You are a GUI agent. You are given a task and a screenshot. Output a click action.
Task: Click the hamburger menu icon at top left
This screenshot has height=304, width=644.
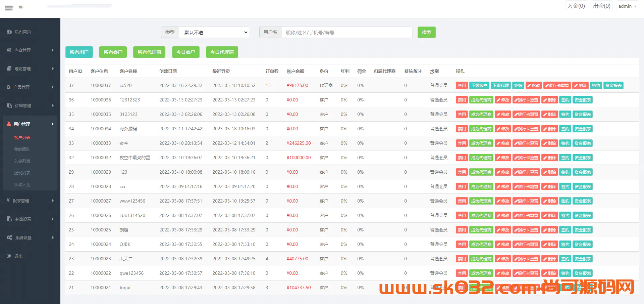pos(9,8)
